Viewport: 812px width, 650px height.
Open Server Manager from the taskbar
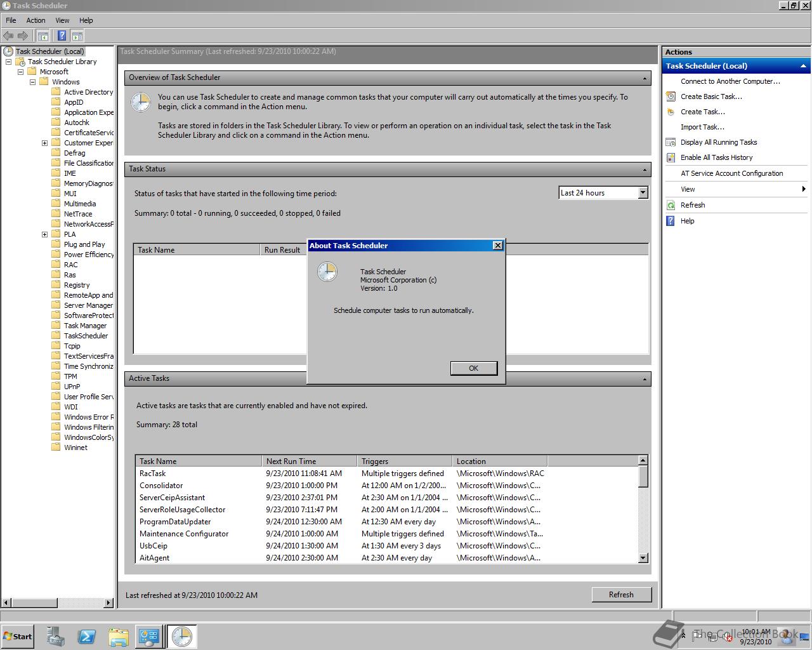click(55, 637)
